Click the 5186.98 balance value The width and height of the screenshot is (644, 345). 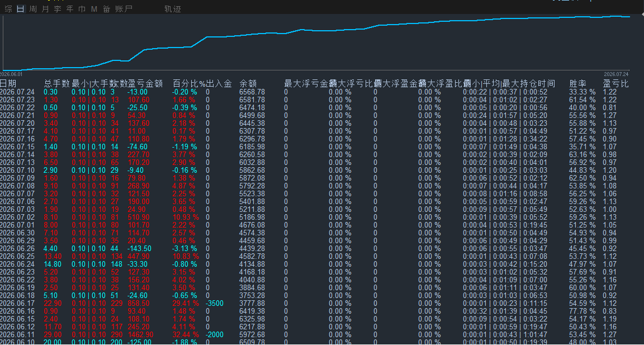[252, 218]
